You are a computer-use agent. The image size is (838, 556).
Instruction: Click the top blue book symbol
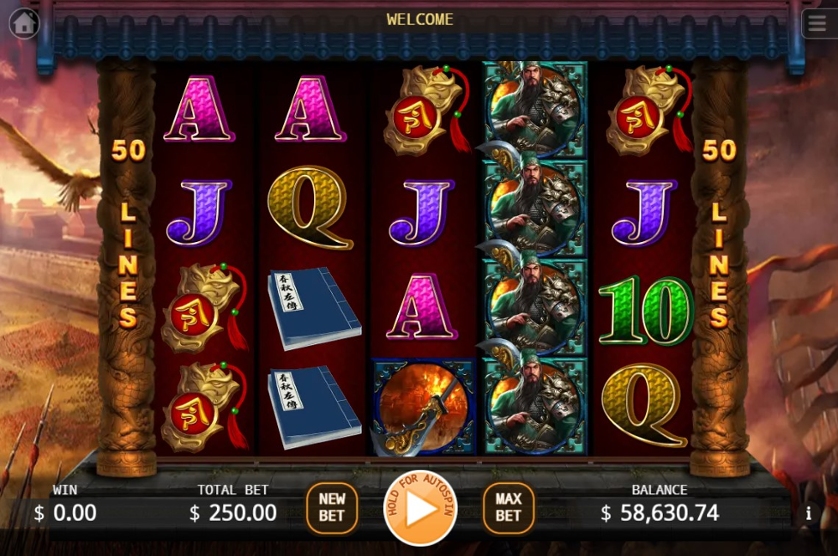tap(313, 308)
